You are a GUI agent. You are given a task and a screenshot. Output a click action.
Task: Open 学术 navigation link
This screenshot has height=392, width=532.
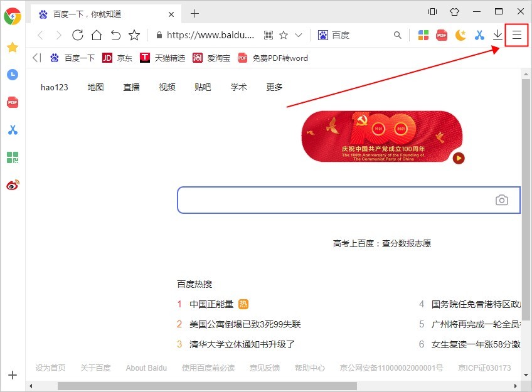(238, 87)
